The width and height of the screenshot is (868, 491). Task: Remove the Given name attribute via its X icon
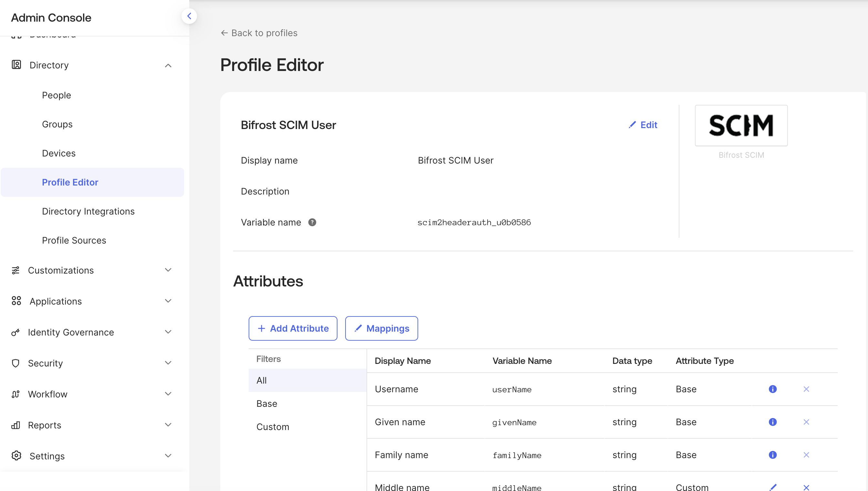pyautogui.click(x=806, y=422)
